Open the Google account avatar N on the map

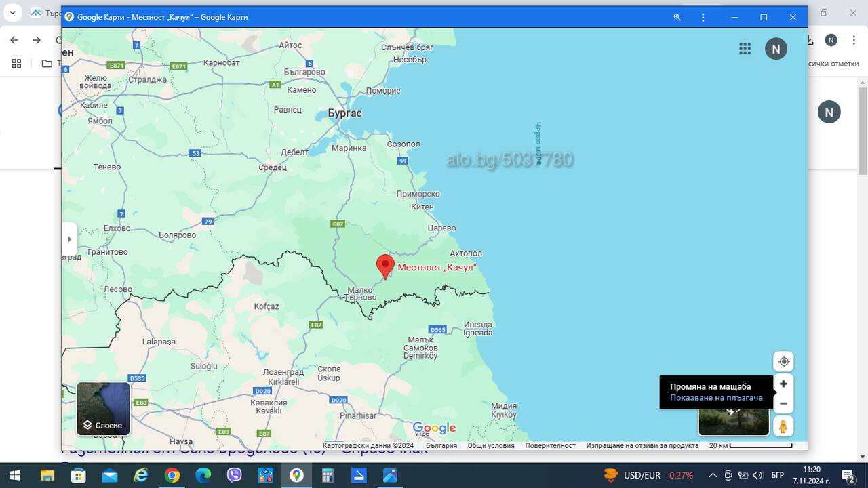point(776,49)
